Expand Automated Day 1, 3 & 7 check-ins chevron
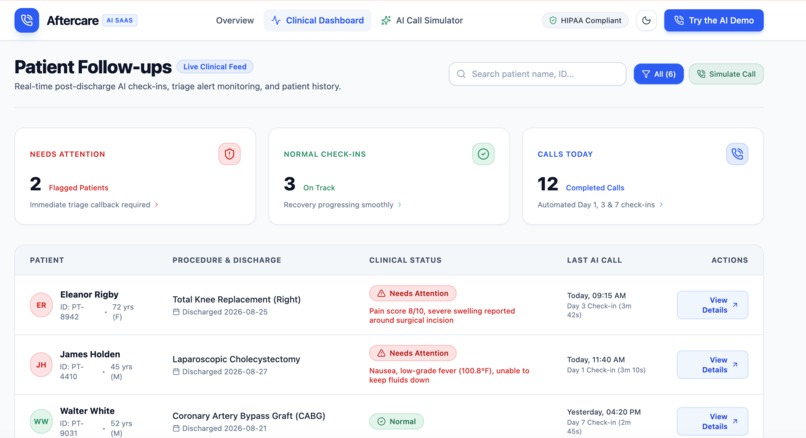This screenshot has width=806, height=438. click(661, 205)
